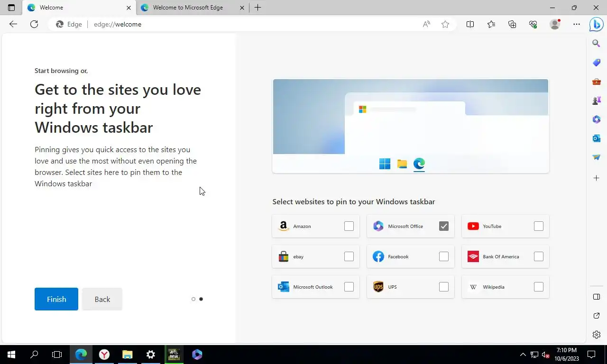Add a sidebar app with plus icon
Screen dimensions: 607x364
(x=597, y=178)
